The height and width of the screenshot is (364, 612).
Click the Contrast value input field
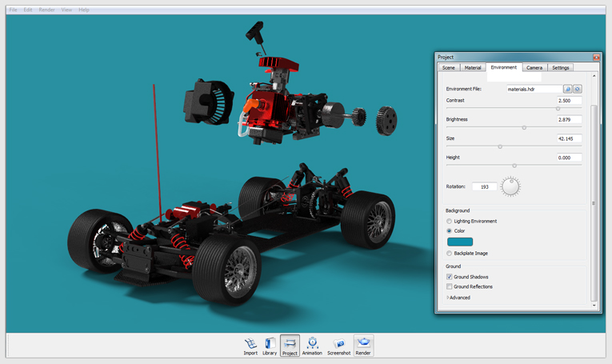point(570,101)
